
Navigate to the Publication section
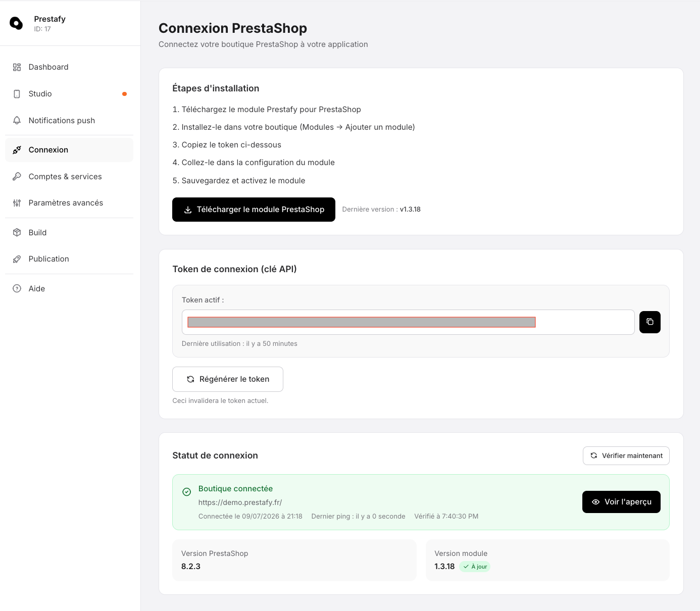[x=69, y=259]
